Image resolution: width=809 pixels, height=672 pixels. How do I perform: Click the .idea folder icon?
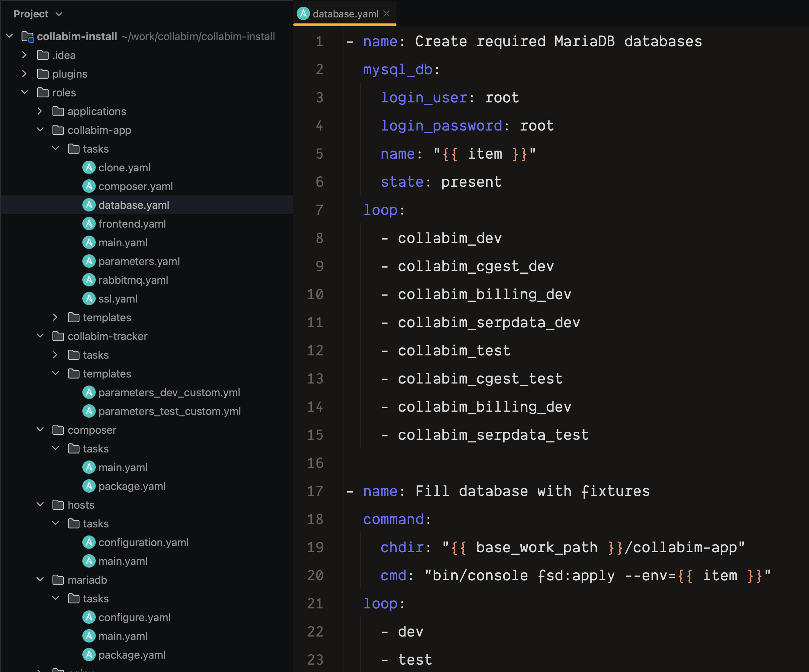tap(43, 55)
